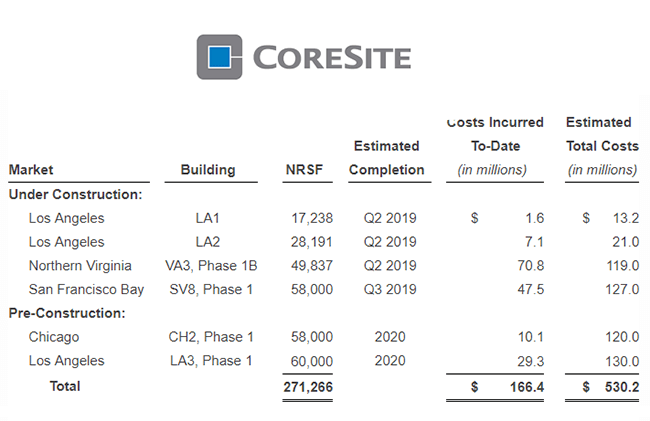The width and height of the screenshot is (650, 421).
Task: Click the CoreSite blue square logo icon
Action: coord(219,57)
